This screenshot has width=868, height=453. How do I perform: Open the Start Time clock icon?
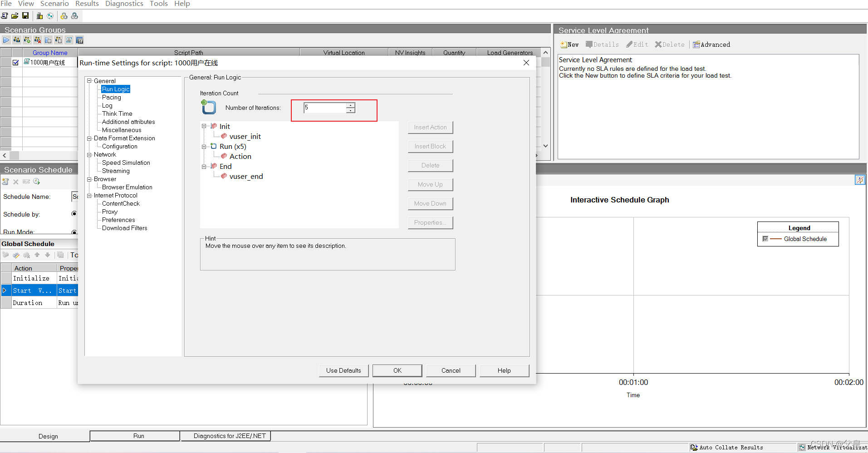(x=37, y=182)
